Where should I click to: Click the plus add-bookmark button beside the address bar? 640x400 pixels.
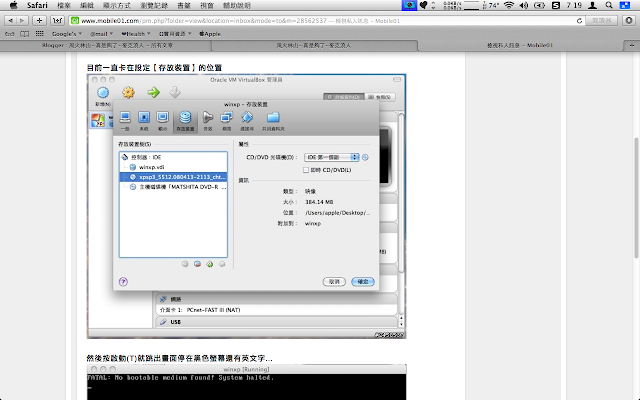[x=39, y=20]
